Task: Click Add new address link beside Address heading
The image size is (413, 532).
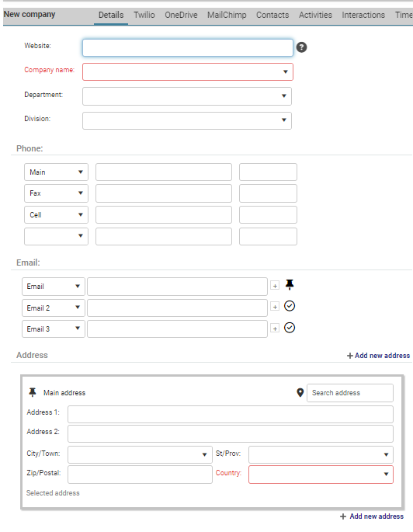Action: [378, 355]
